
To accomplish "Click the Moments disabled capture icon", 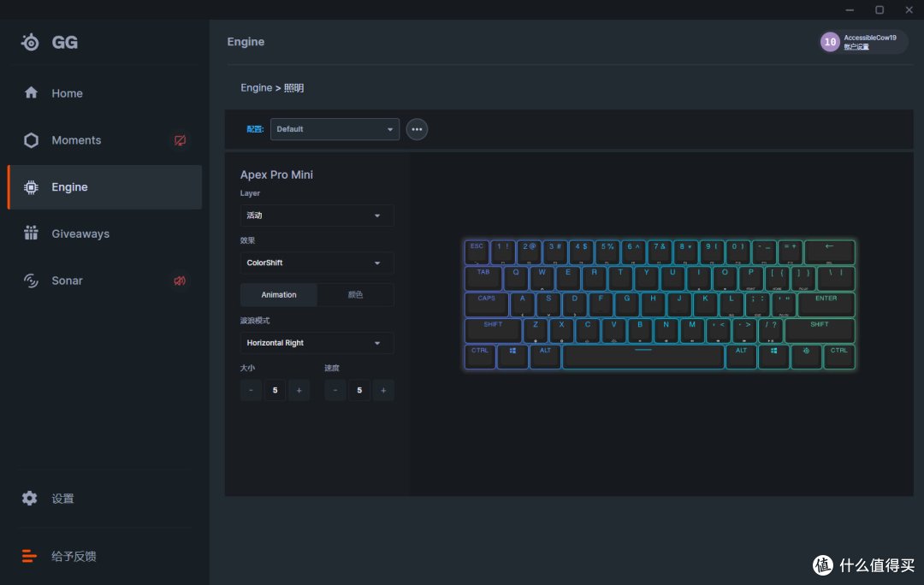I will (x=180, y=140).
